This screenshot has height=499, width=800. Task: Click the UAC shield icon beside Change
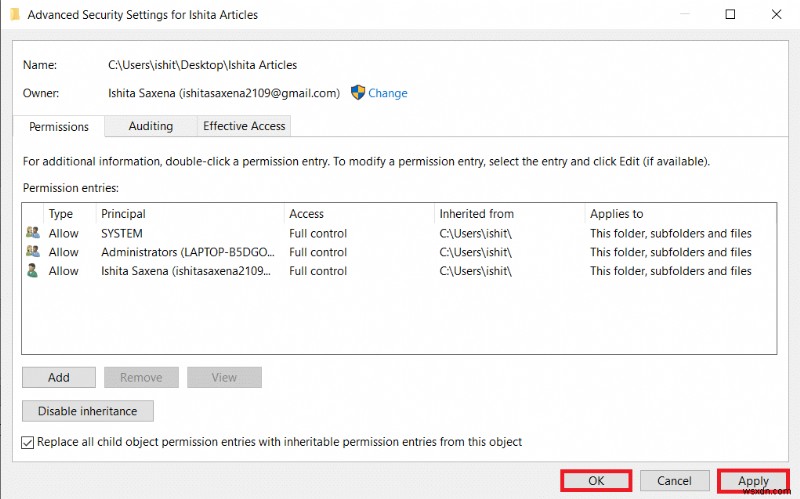358,93
